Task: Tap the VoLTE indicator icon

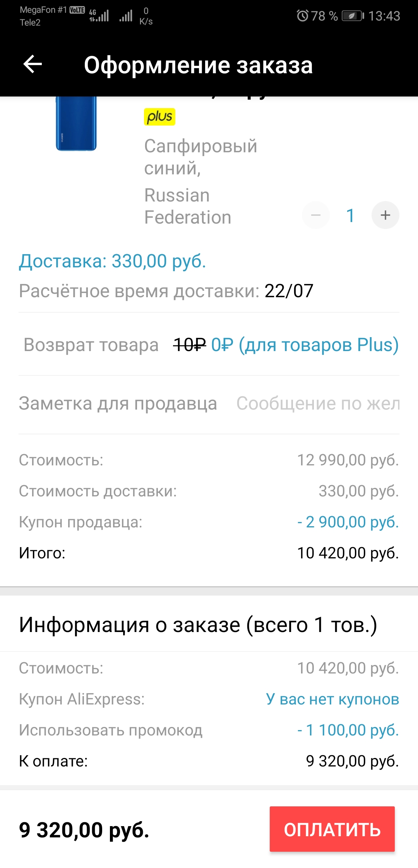Action: (x=77, y=10)
